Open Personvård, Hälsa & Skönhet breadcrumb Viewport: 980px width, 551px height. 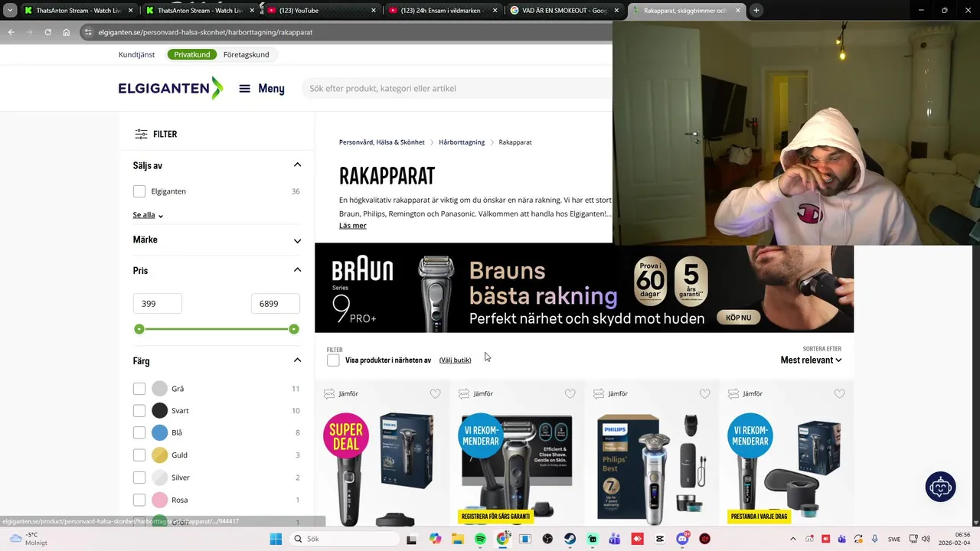[x=381, y=142]
